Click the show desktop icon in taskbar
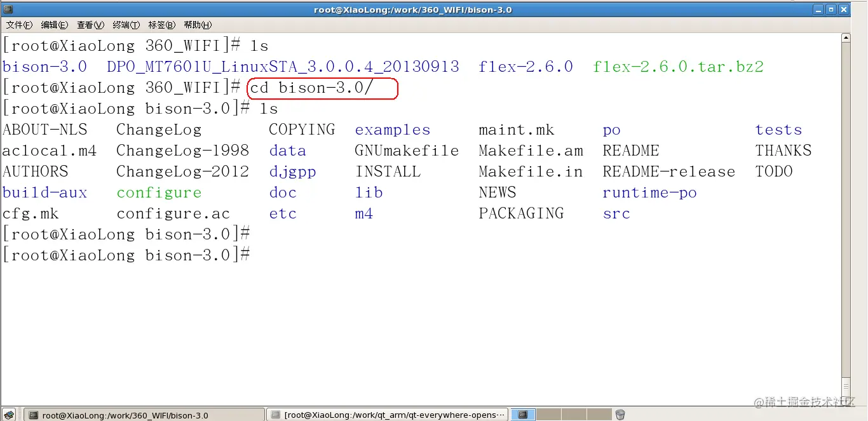 (10, 415)
